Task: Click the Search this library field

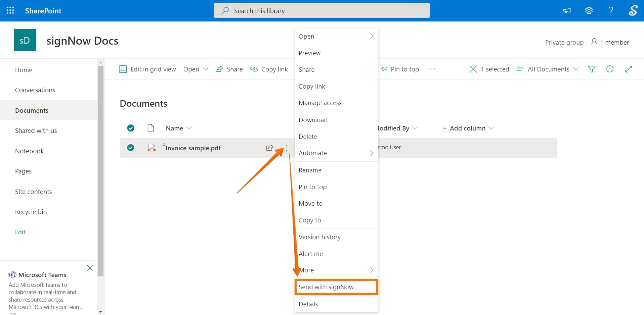Action: click(321, 10)
